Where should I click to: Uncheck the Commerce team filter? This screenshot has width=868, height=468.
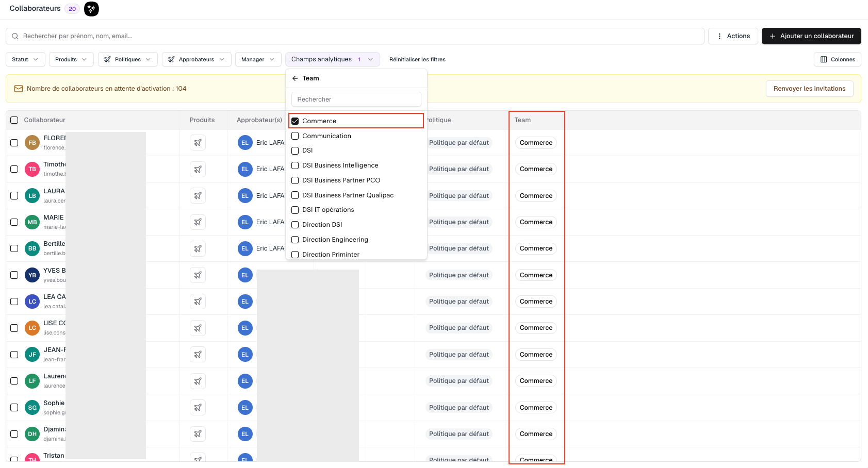295,121
